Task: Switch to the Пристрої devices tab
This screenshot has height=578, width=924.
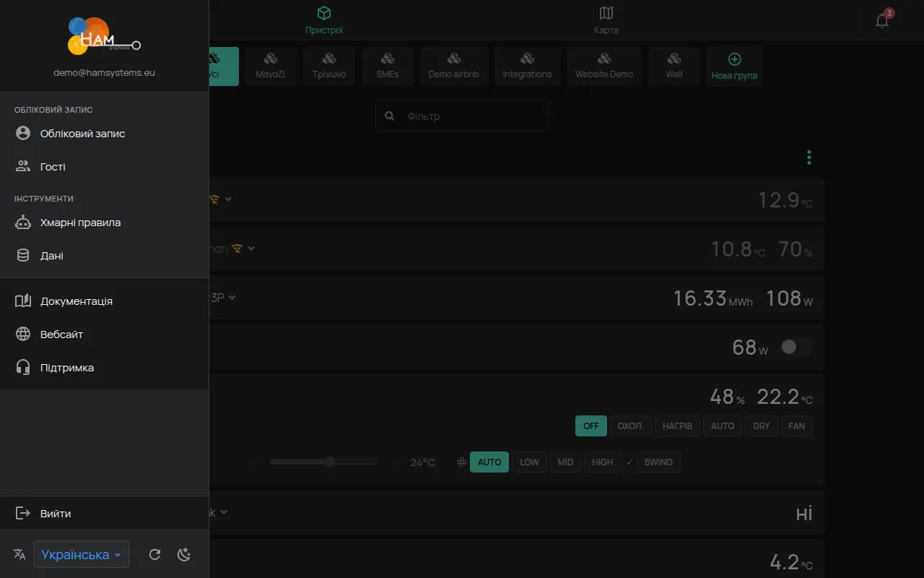Action: pos(324,20)
